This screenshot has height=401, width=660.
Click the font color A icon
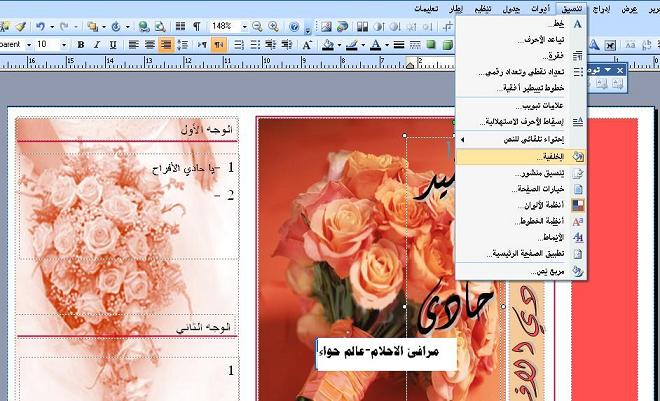click(x=376, y=45)
